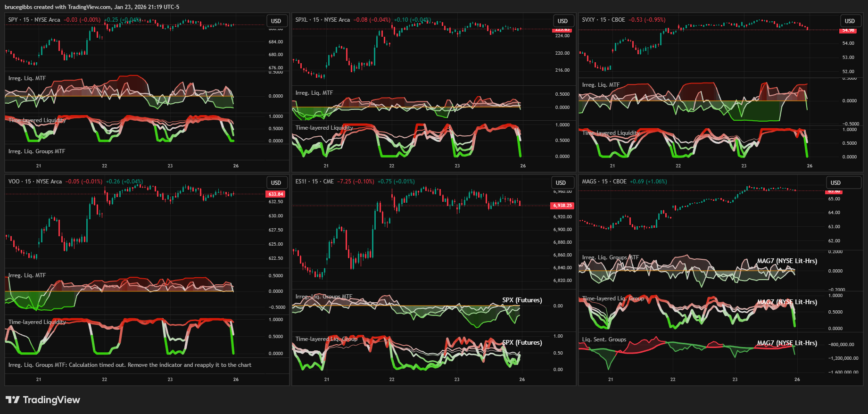The height and width of the screenshot is (414, 868).
Task: Expand the USD currency button on VOO chart
Action: coord(276,183)
